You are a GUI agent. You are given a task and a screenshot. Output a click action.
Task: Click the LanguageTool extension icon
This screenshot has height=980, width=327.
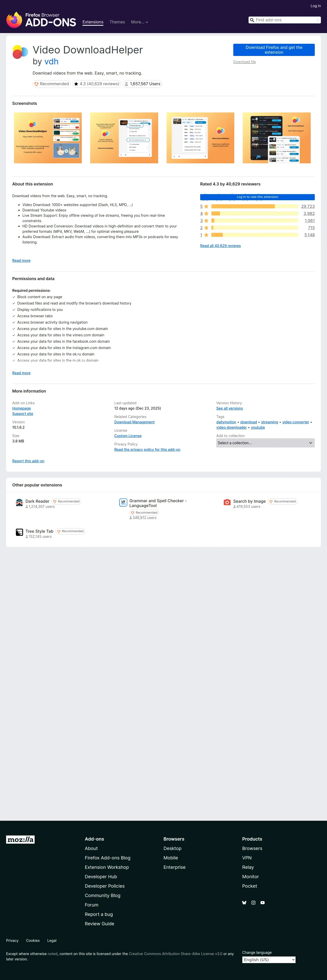(123, 502)
